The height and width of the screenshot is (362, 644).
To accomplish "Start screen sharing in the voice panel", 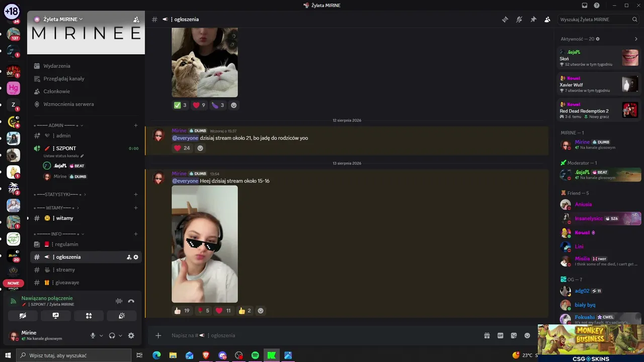I will [x=56, y=316].
